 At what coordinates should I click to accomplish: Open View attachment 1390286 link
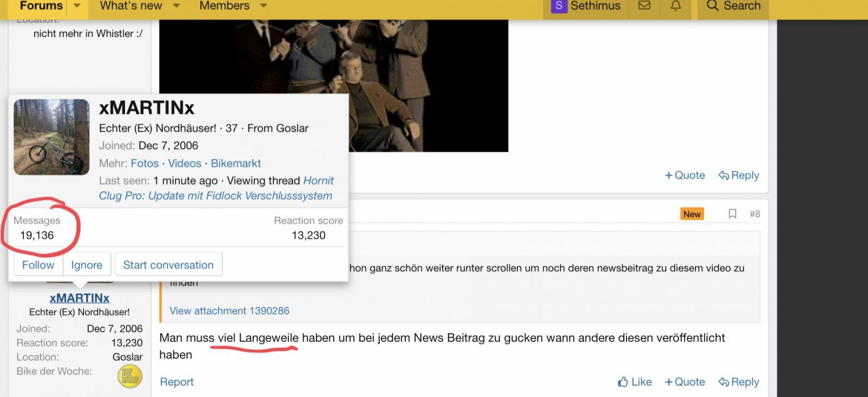click(229, 311)
